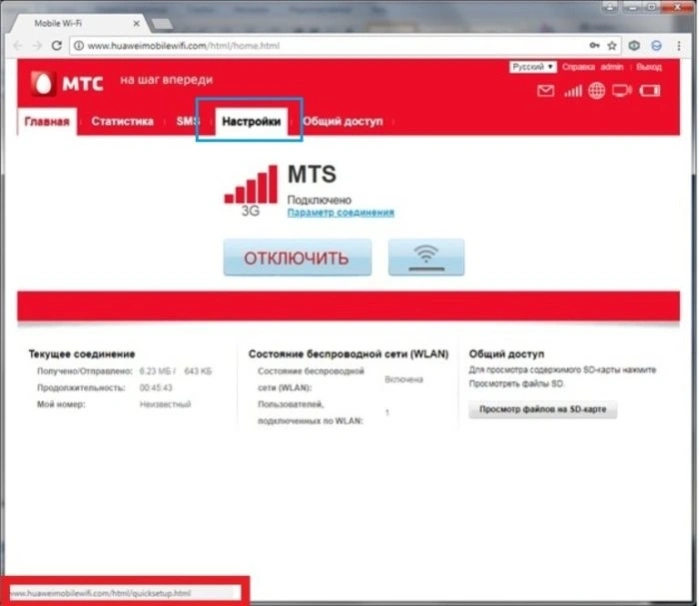The height and width of the screenshot is (606, 699).
Task: Click the ОТКЛЮЧИТЬ button
Action: click(x=297, y=257)
